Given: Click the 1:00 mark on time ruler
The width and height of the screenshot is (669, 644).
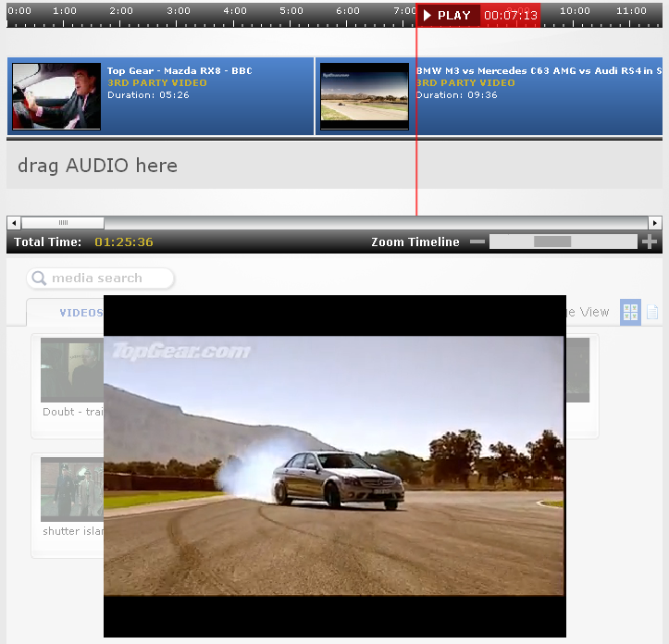Looking at the screenshot, I should 65,11.
